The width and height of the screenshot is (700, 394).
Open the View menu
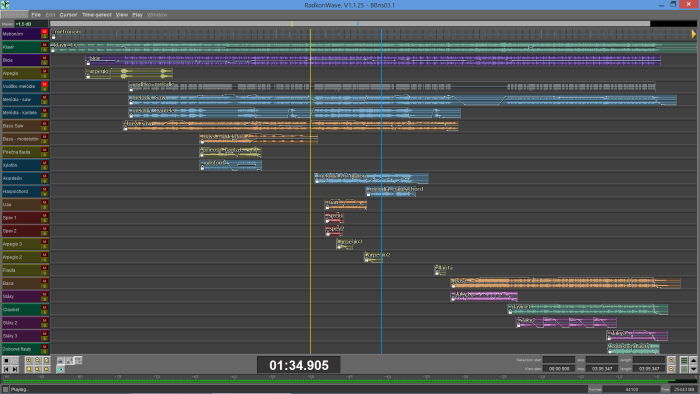tap(122, 15)
